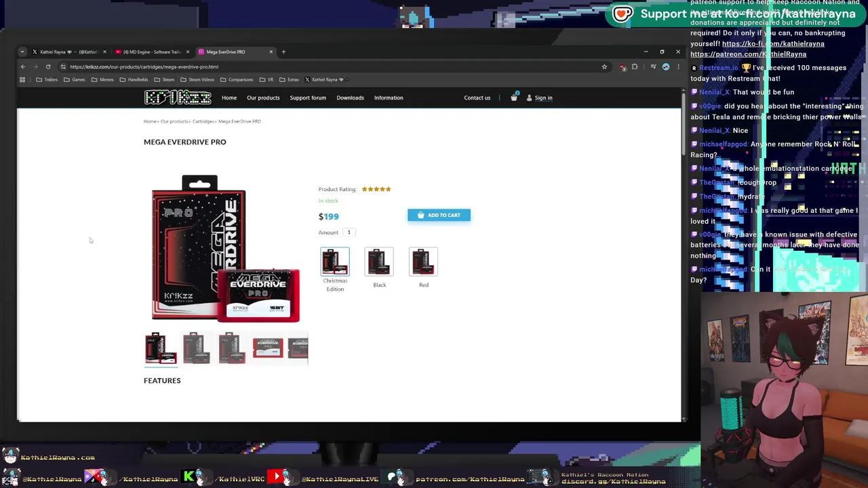Reload the page with refresh icon

(x=48, y=66)
